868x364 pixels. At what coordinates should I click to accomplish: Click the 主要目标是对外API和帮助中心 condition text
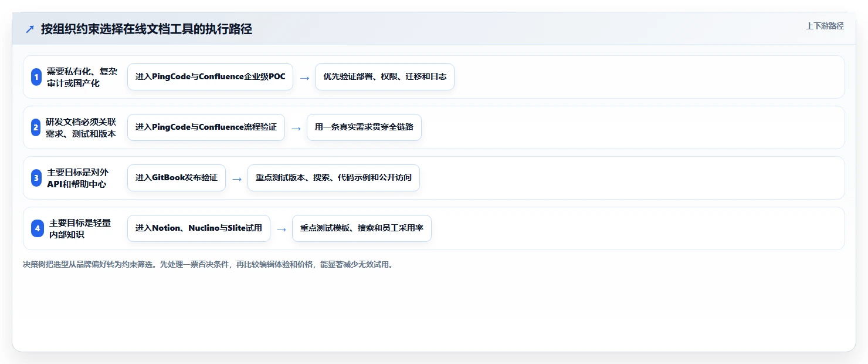coord(79,178)
